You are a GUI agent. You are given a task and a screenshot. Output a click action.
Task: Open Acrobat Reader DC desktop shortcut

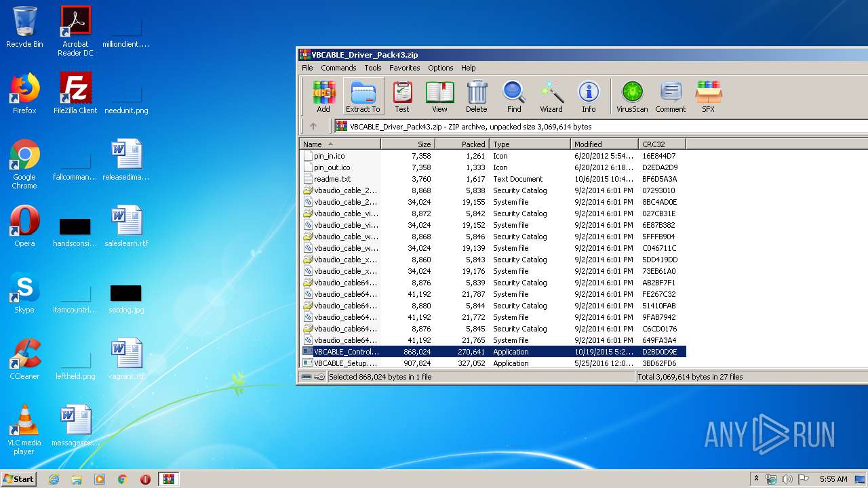pos(75,31)
